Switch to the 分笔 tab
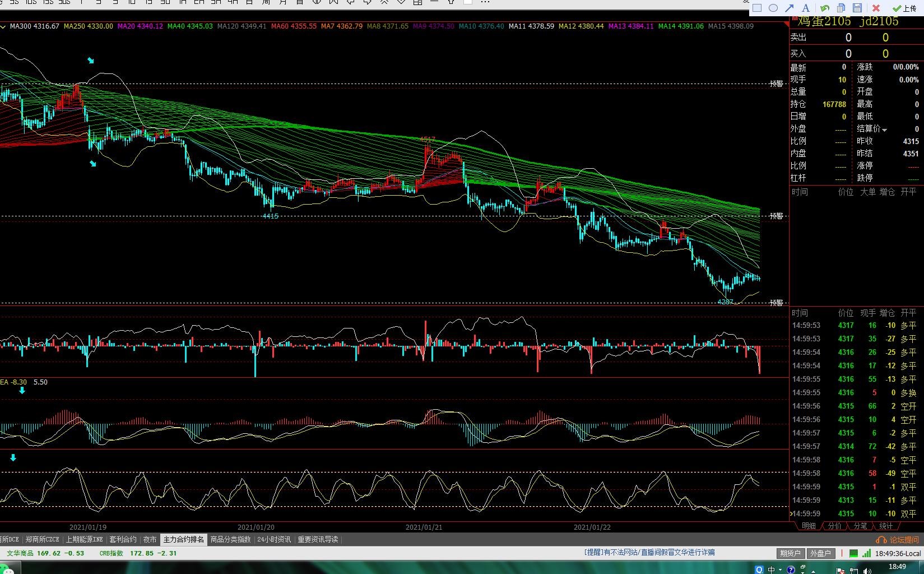Image resolution: width=924 pixels, height=574 pixels. click(860, 526)
